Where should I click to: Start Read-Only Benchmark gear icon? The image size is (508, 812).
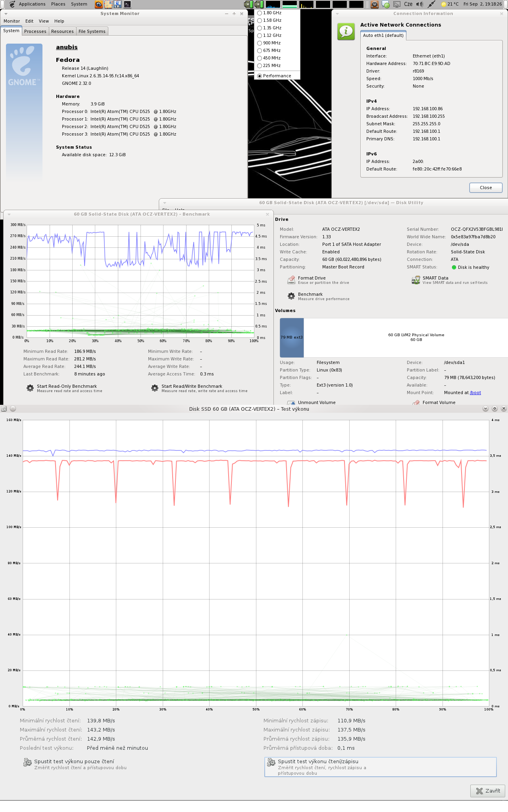coord(30,388)
